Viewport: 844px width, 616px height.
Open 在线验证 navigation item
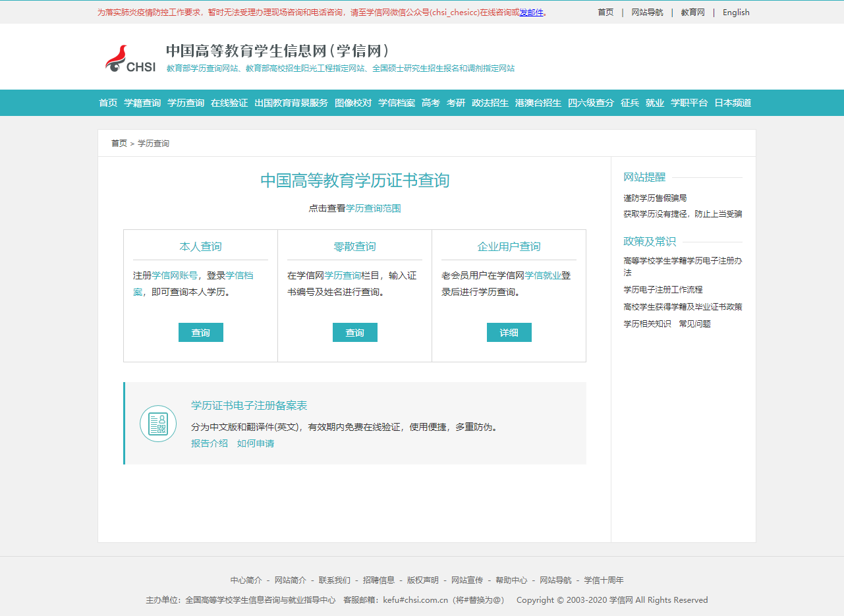(x=229, y=103)
